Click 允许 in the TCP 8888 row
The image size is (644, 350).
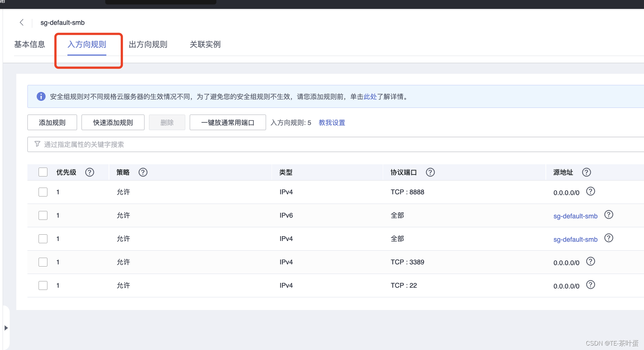pyautogui.click(x=123, y=192)
